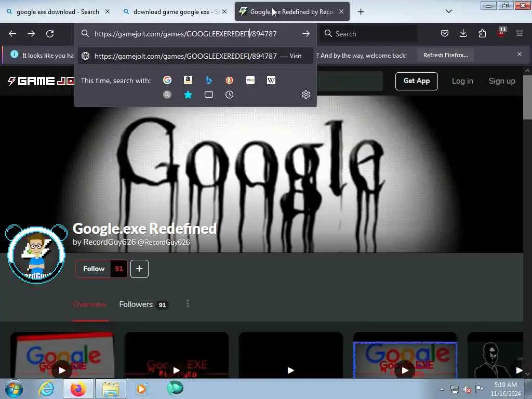The width and height of the screenshot is (532, 399).
Task: Search bookmarks via the star icon
Action: coord(188,95)
